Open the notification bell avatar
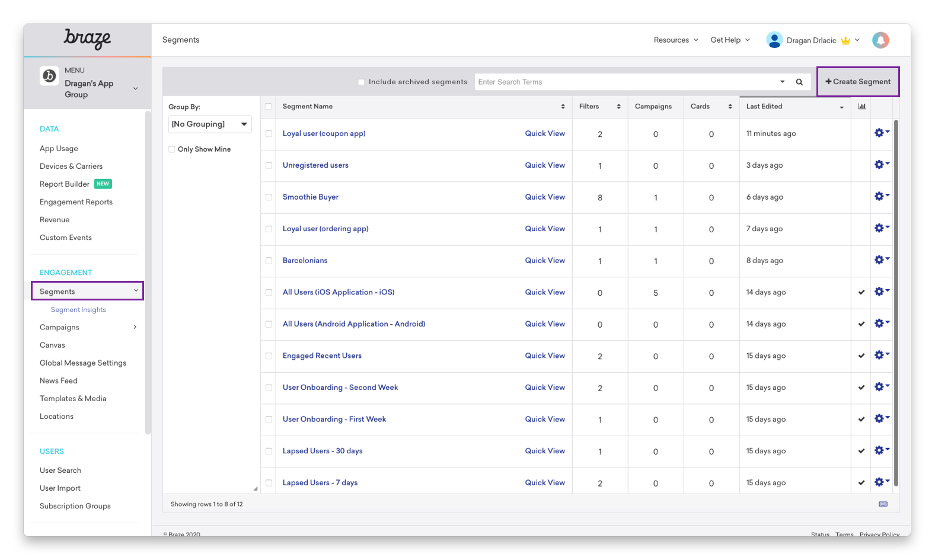The image size is (935, 560). [x=880, y=40]
